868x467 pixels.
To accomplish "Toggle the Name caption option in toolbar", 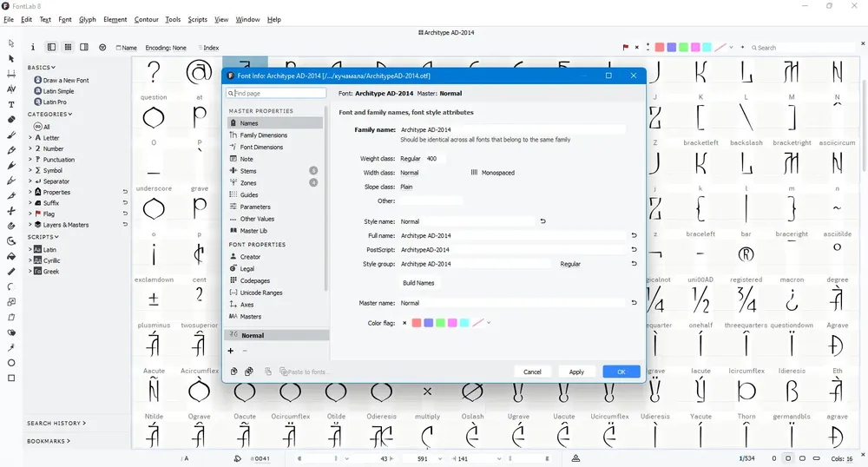I will (126, 48).
